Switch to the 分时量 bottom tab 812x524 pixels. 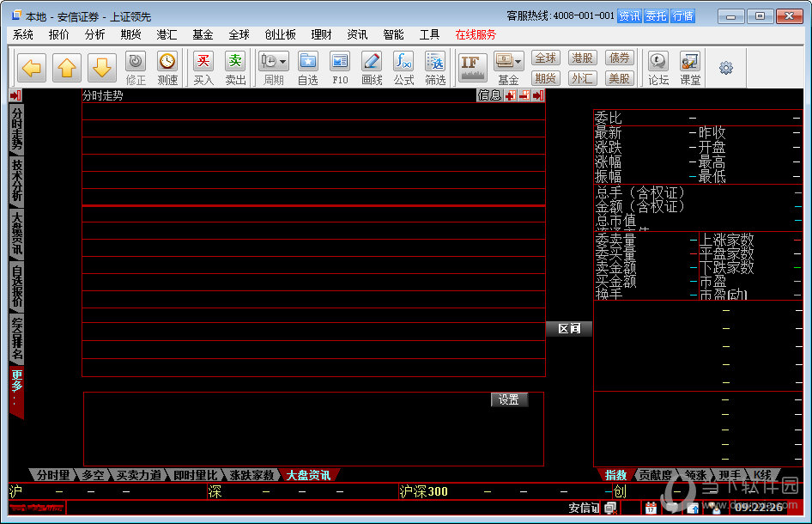click(x=53, y=475)
